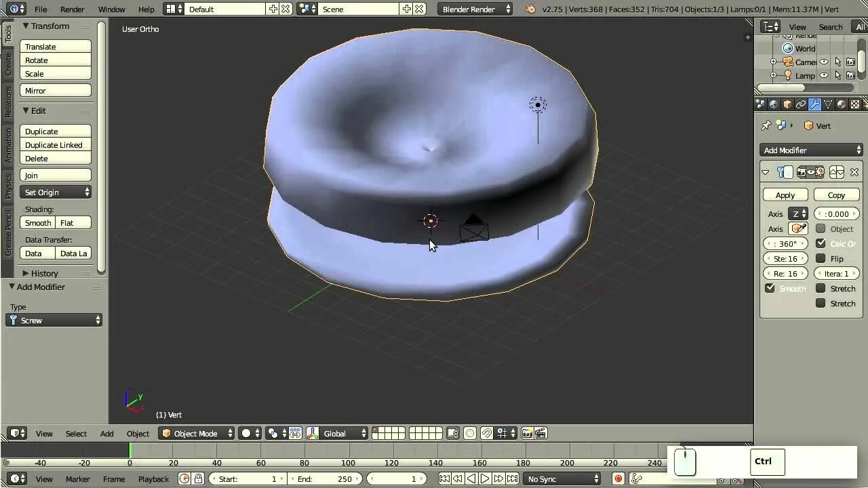Image resolution: width=868 pixels, height=488 pixels.
Task: Click the Smooth shading button in tool shelf
Action: (x=38, y=223)
